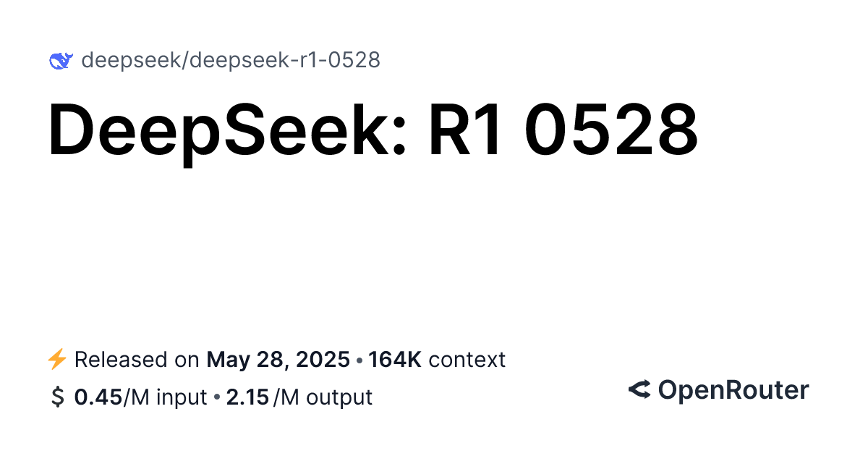This screenshot has height=456, width=868.
Task: Open the deepseek/deepseek-r1-0528 model slug
Action: [x=230, y=60]
